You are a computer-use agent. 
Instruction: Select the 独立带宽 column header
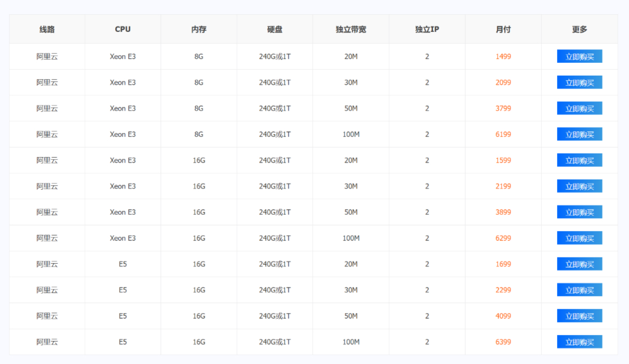click(351, 29)
